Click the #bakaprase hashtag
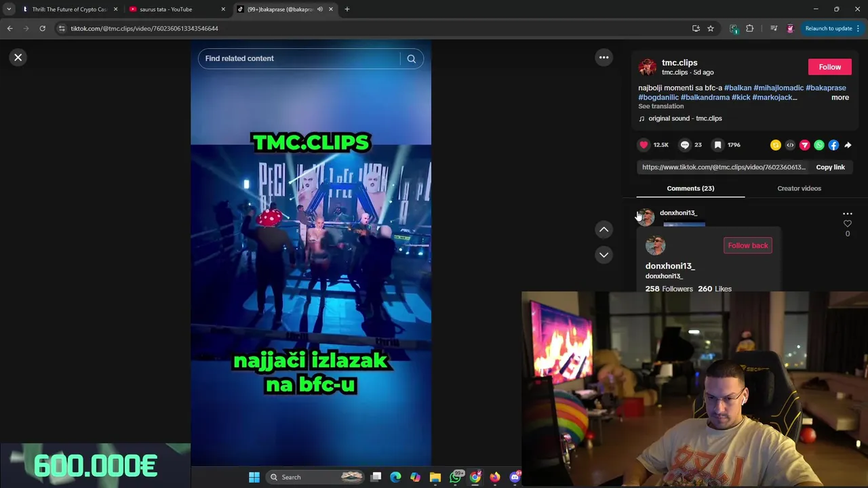Image resolution: width=868 pixels, height=488 pixels. click(x=825, y=88)
